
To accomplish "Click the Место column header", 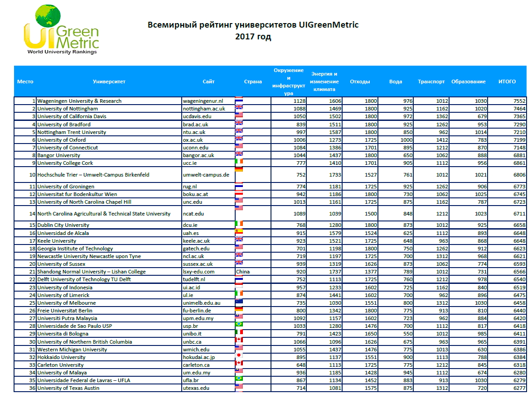I will tap(25, 82).
